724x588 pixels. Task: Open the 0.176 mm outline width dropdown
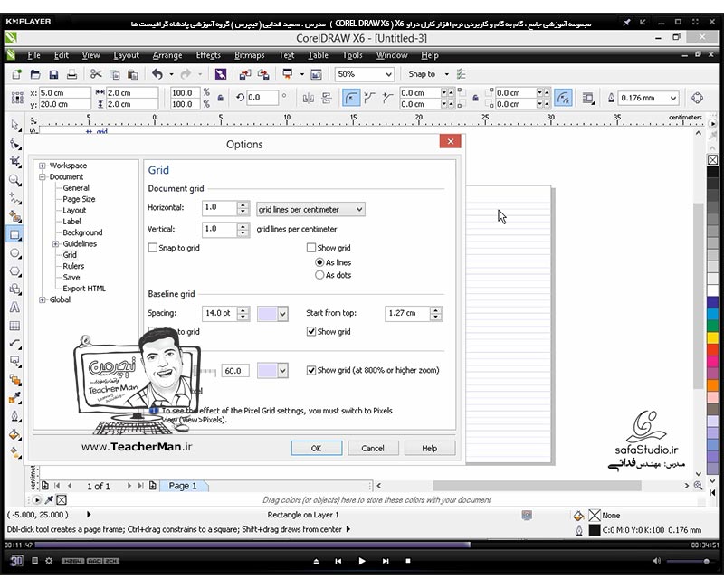coord(673,98)
